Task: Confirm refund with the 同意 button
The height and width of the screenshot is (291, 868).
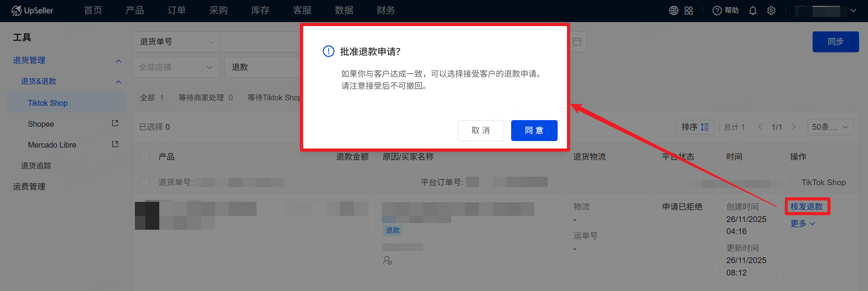Action: coord(534,131)
